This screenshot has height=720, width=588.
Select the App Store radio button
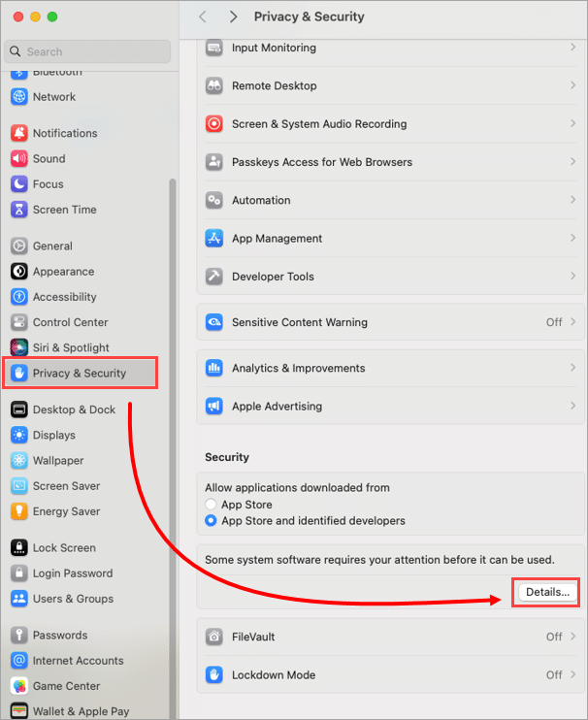coord(211,505)
